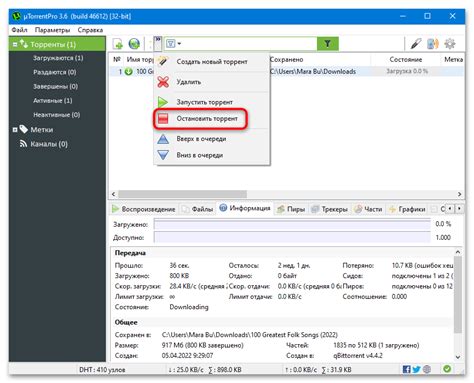Image resolution: width=474 pixels, height=383 pixels.
Task: Select 'Создать новый торрент' menu entry
Action: pyautogui.click(x=212, y=62)
